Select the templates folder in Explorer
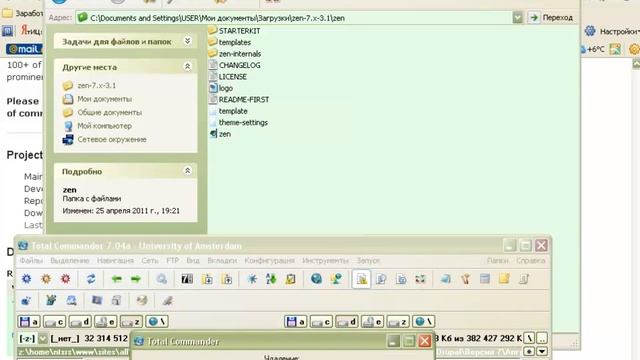640x360 pixels. 230,42
